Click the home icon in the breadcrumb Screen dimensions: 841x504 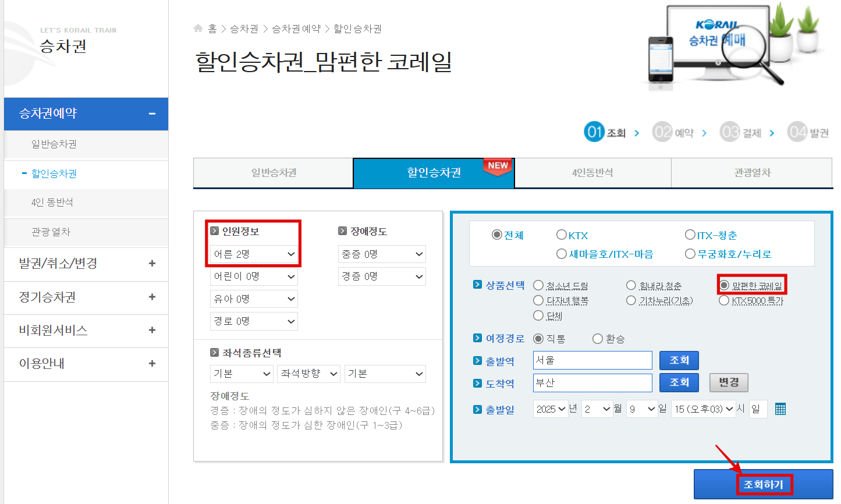click(197, 27)
